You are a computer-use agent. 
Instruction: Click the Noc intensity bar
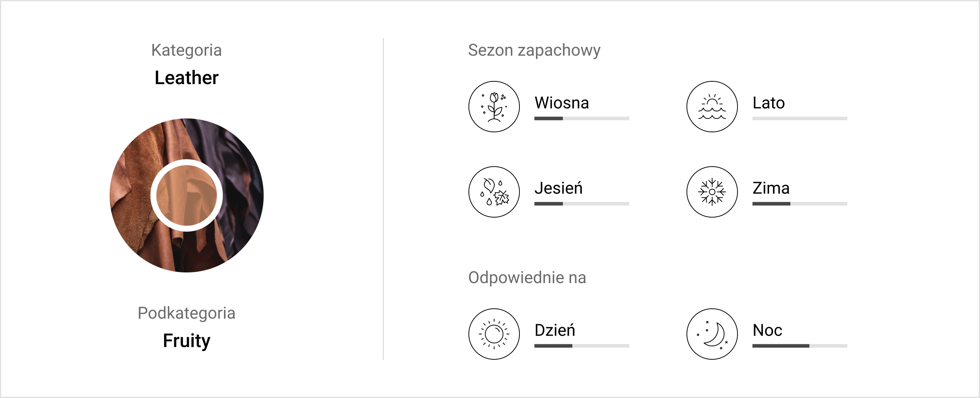click(x=799, y=346)
